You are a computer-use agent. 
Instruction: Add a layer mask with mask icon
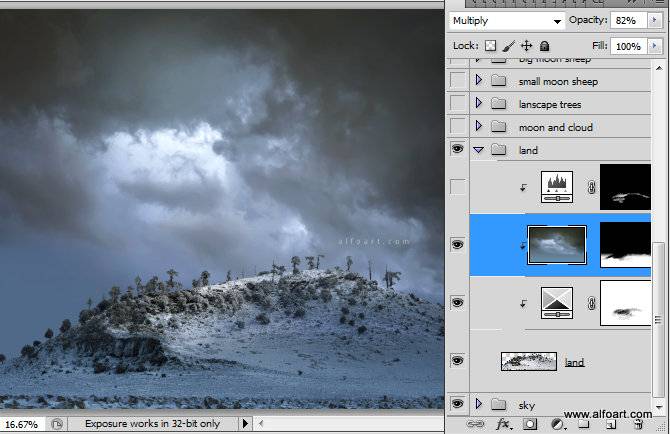point(530,424)
